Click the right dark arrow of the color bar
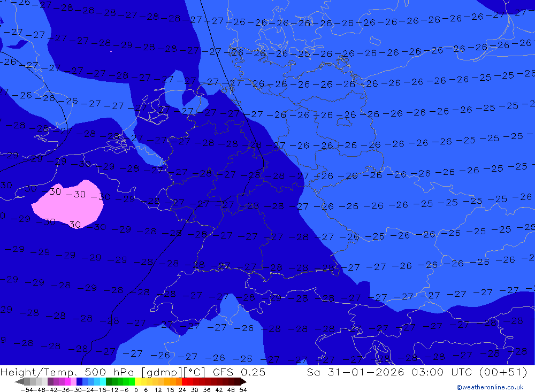The image size is (535, 392). (243, 381)
